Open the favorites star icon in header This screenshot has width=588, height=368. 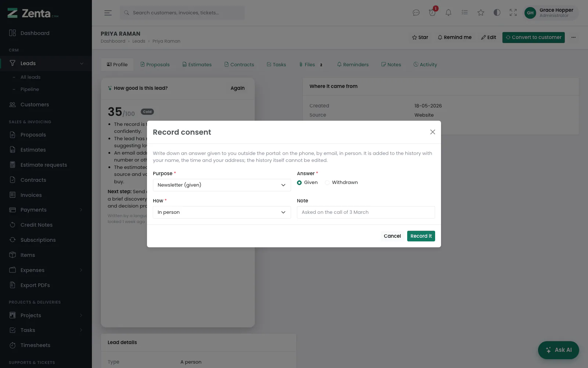(x=481, y=13)
